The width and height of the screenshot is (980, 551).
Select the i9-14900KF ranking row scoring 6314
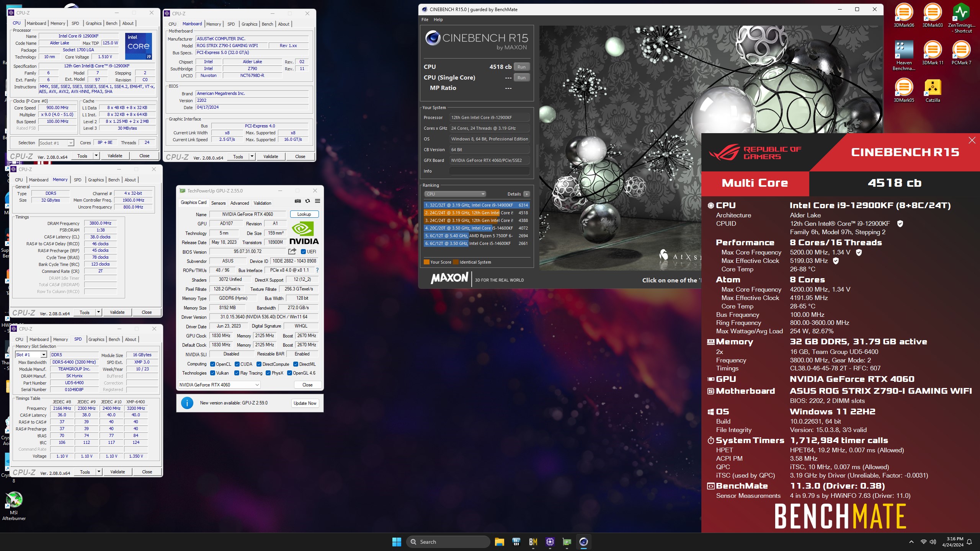click(x=477, y=205)
